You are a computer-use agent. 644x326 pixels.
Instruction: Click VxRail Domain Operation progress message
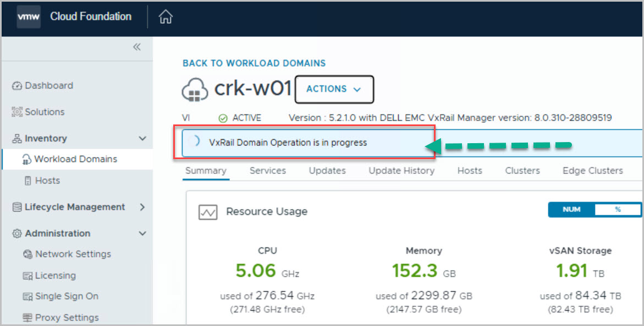pos(288,143)
